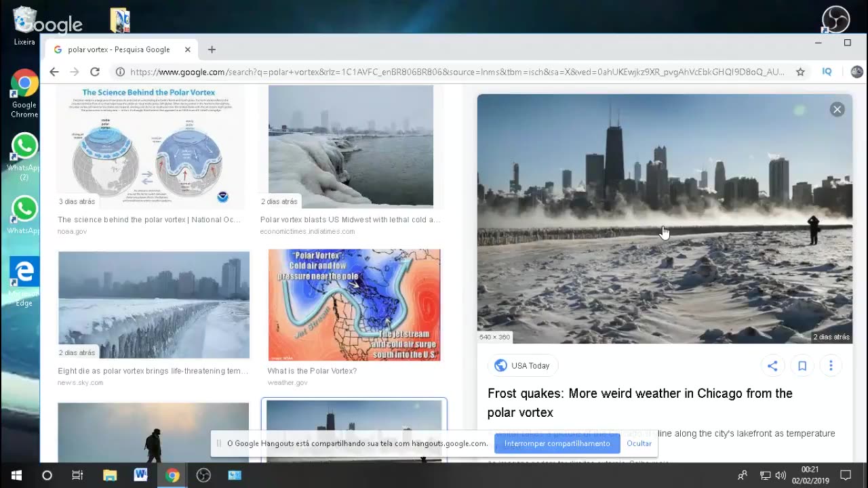Click the address bar URL
The width and height of the screenshot is (868, 488).
coord(457,72)
